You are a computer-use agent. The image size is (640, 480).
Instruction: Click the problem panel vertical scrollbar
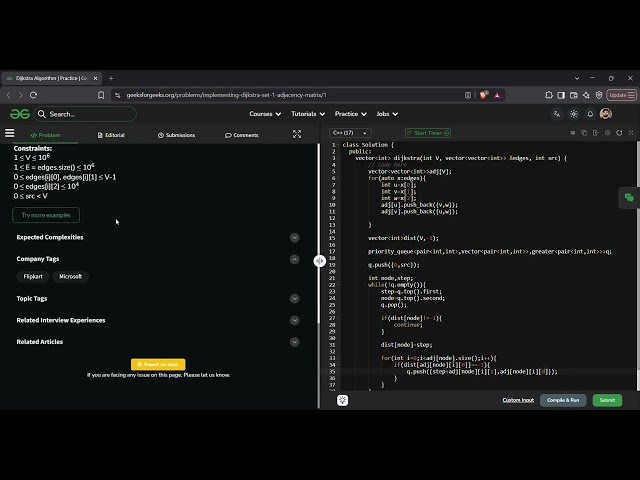[319, 233]
